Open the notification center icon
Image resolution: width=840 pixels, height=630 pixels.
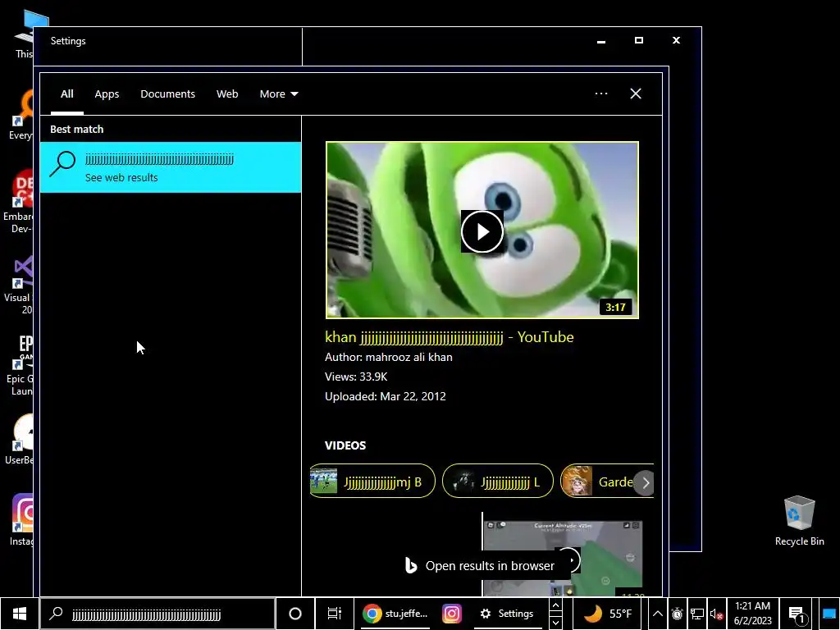[x=797, y=614]
